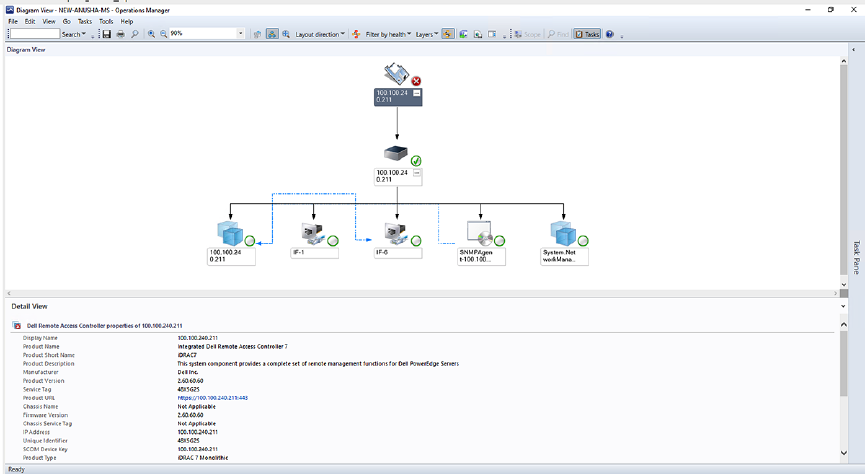Click the search input field
865x474 pixels.
[35, 34]
